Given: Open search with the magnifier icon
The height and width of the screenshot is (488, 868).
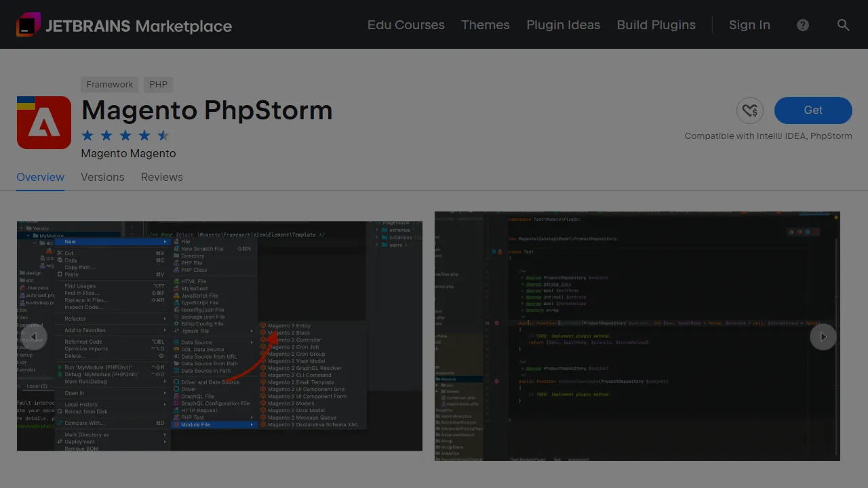Looking at the screenshot, I should pyautogui.click(x=844, y=25).
